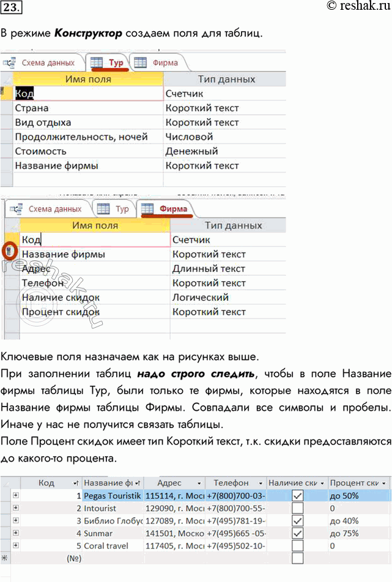Expand the record for Sunmar
Viewport: 392px width, 582px height.
[x=15, y=533]
